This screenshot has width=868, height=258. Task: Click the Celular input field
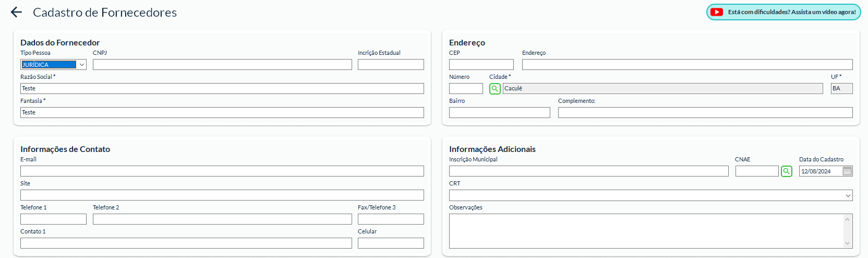[391, 243]
